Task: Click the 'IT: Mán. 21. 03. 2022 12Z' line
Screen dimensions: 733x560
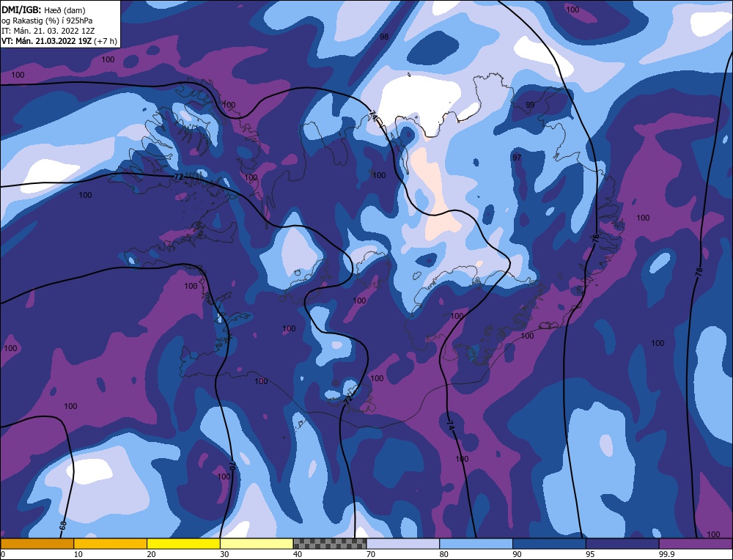Action: point(48,31)
